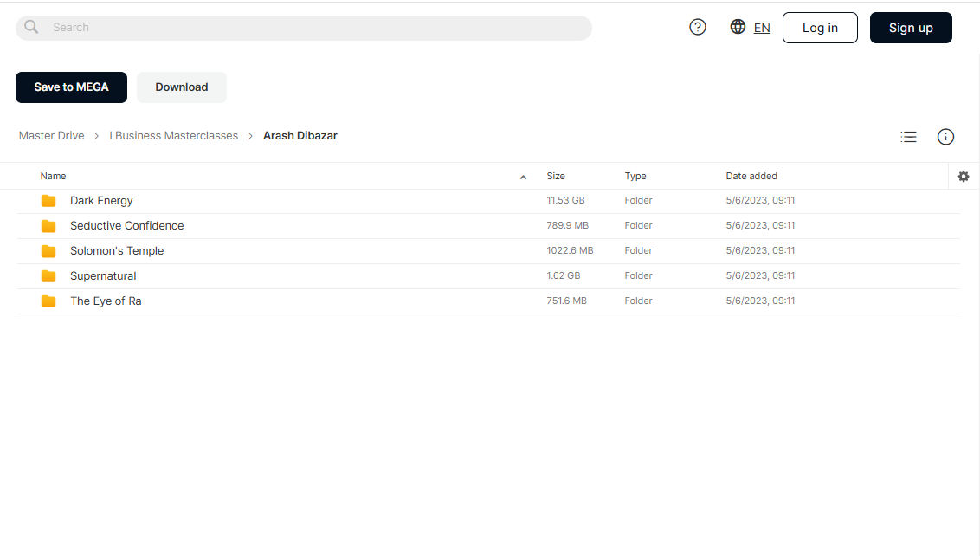Sort by Date added column header
The width and height of the screenshot is (980, 556).
pyautogui.click(x=751, y=177)
